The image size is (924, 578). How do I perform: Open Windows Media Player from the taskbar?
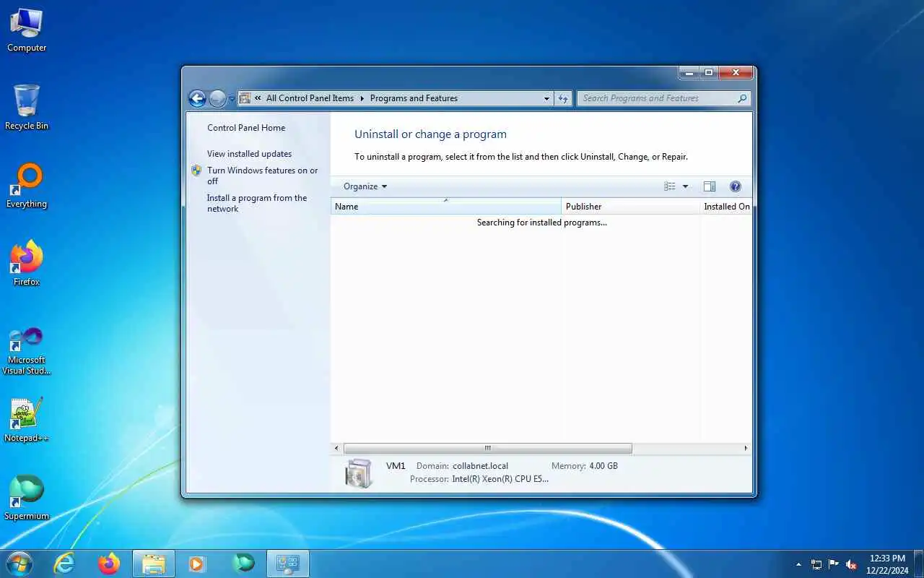pos(197,564)
